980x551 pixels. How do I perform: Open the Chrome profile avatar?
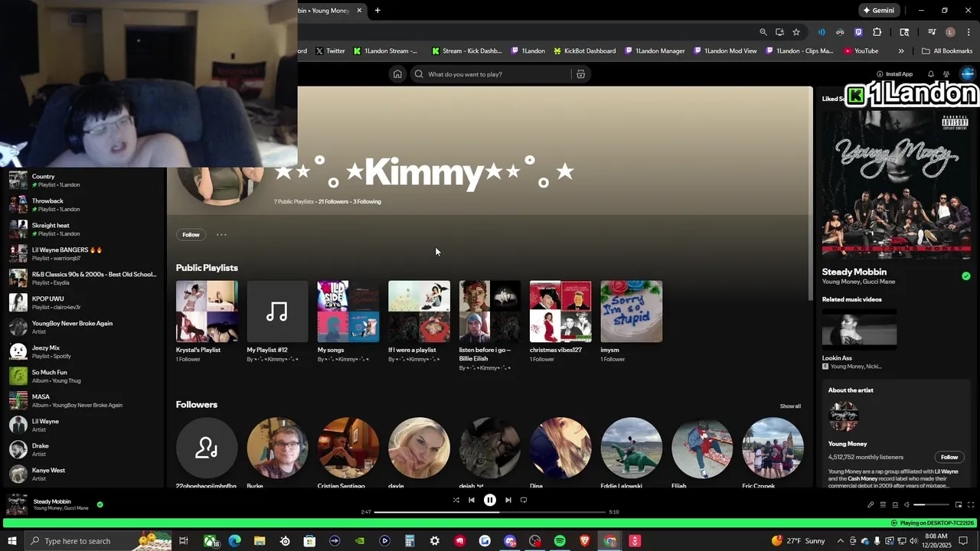[950, 32]
